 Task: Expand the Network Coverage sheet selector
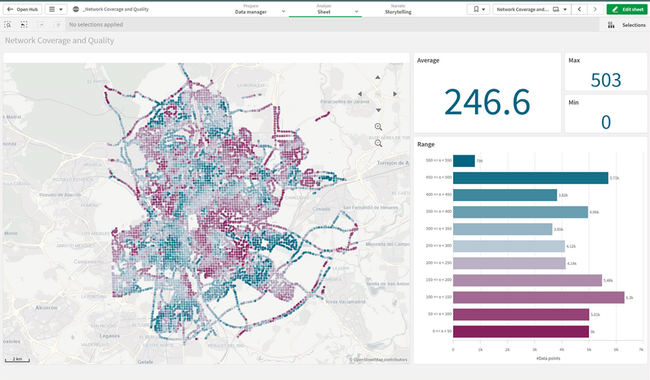pyautogui.click(x=532, y=9)
